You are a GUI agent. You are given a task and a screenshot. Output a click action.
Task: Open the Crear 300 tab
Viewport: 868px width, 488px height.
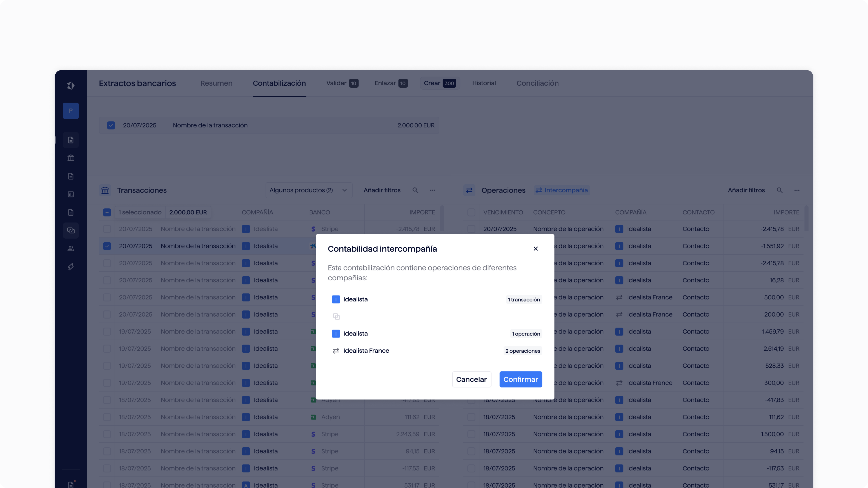click(440, 83)
